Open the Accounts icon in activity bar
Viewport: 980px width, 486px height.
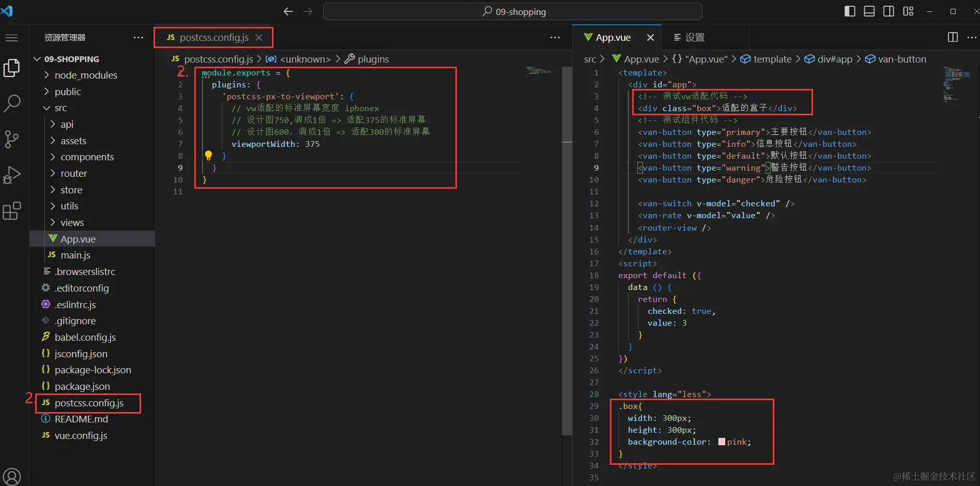pyautogui.click(x=11, y=477)
